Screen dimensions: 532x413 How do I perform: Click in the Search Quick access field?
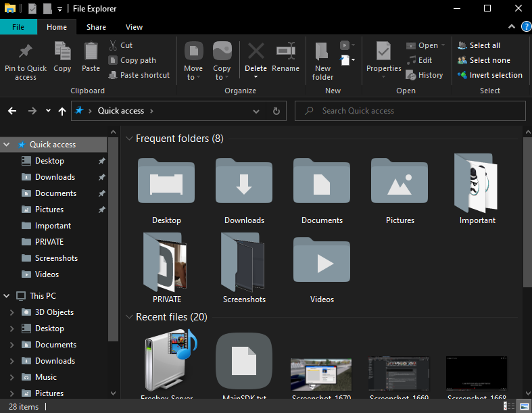[x=410, y=111]
